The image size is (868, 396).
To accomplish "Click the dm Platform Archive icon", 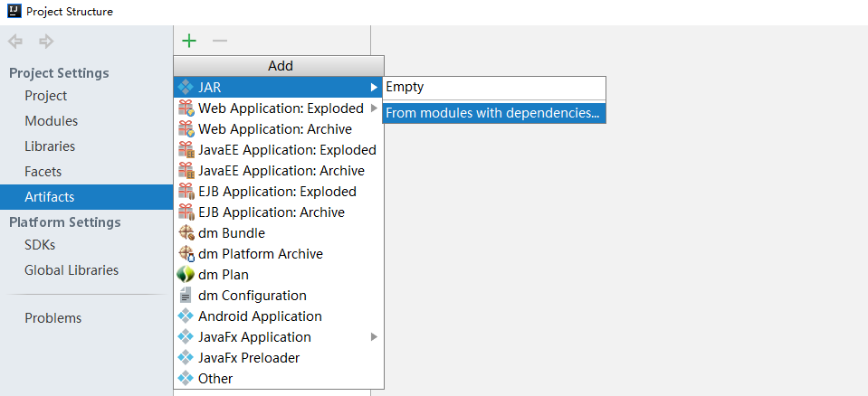I will 186,254.
